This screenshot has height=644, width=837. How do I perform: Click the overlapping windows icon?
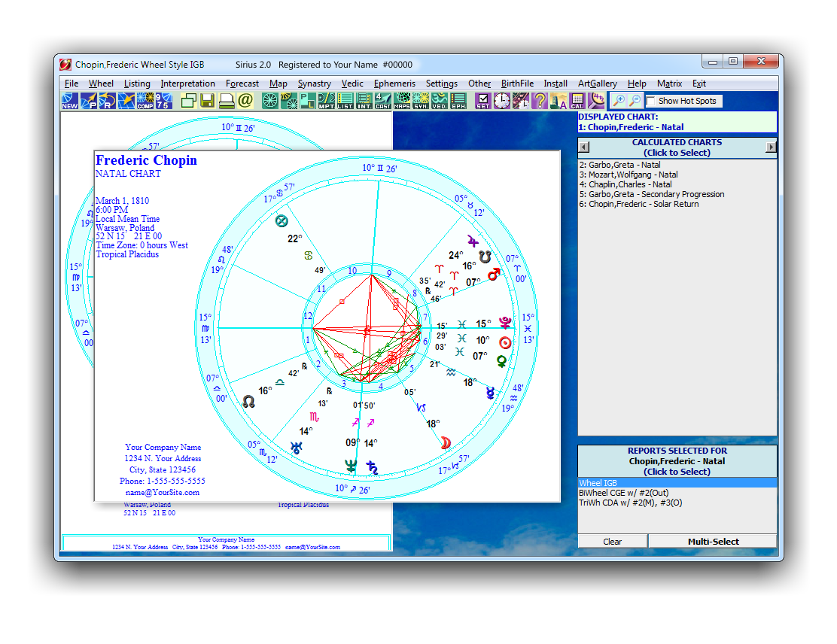click(x=188, y=101)
